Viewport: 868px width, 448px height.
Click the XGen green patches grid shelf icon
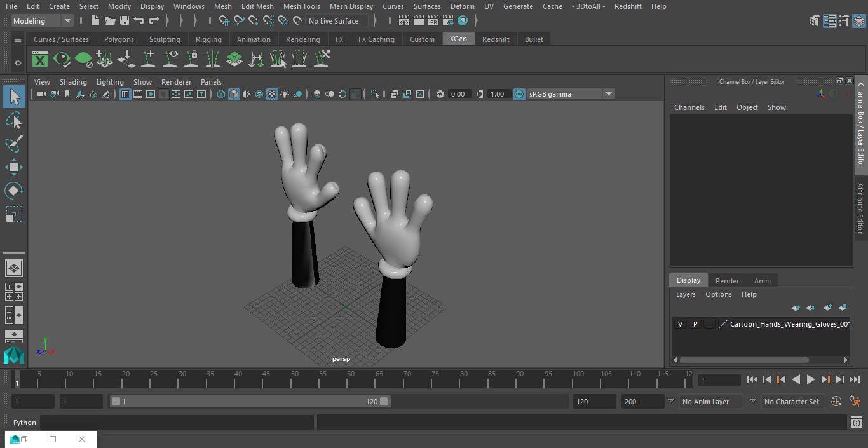click(x=234, y=60)
